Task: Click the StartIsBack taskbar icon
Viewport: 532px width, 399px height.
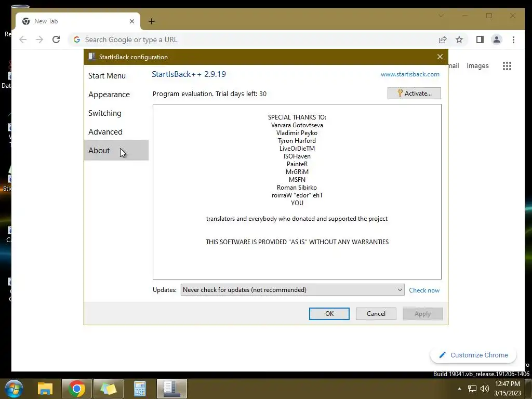Action: [171, 389]
